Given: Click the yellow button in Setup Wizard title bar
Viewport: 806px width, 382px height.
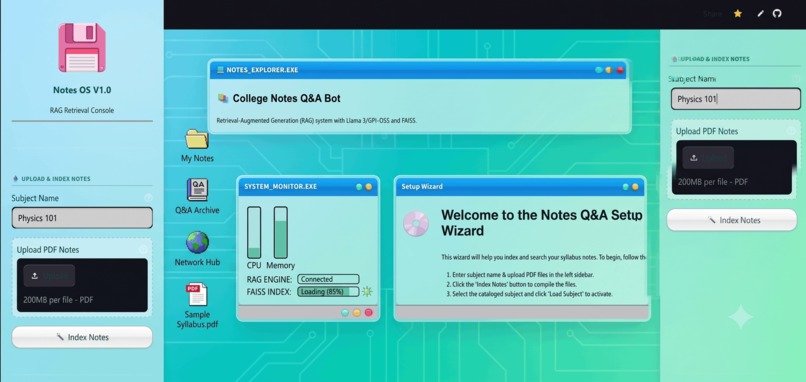Looking at the screenshot, I should pyautogui.click(x=635, y=187).
